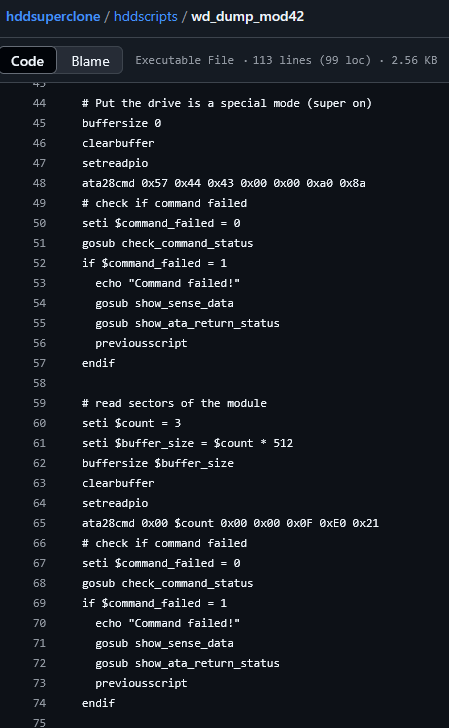449x728 pixels.
Task: Click line number 74 in the gutter
Action: pos(39,703)
